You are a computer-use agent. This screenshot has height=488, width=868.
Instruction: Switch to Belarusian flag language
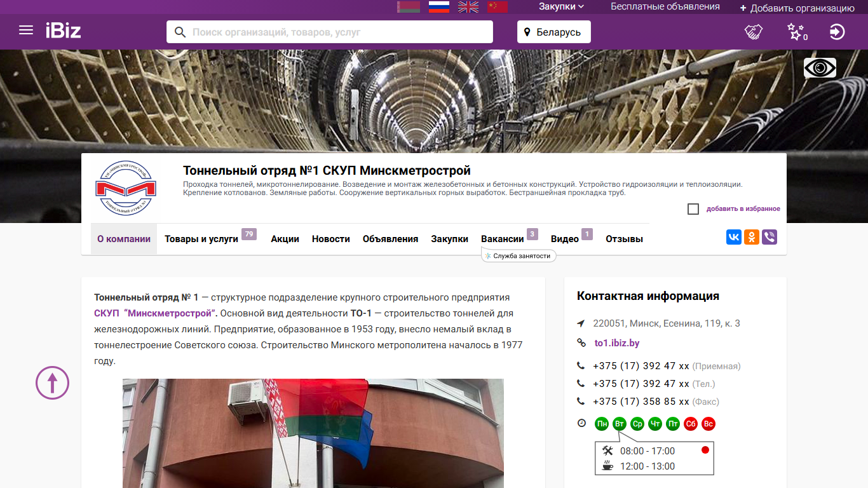coord(409,6)
